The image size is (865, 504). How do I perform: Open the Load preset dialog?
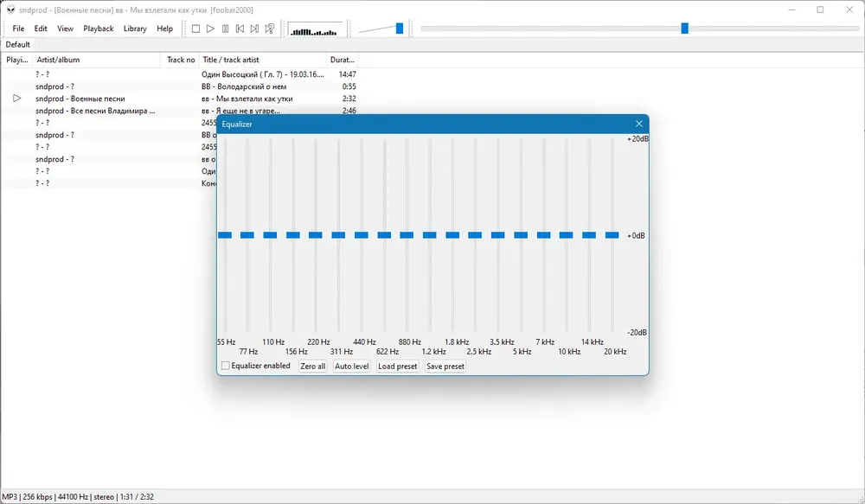pyautogui.click(x=398, y=367)
